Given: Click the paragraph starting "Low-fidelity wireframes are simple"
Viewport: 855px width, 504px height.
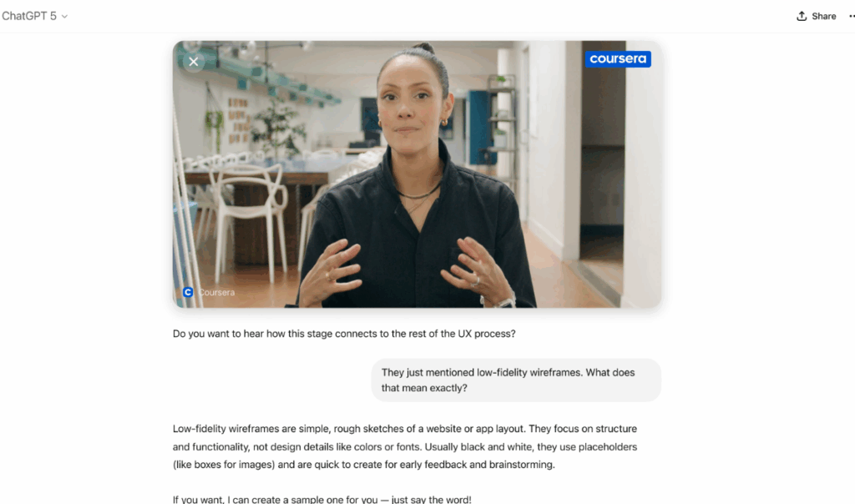Looking at the screenshot, I should pyautogui.click(x=405, y=446).
